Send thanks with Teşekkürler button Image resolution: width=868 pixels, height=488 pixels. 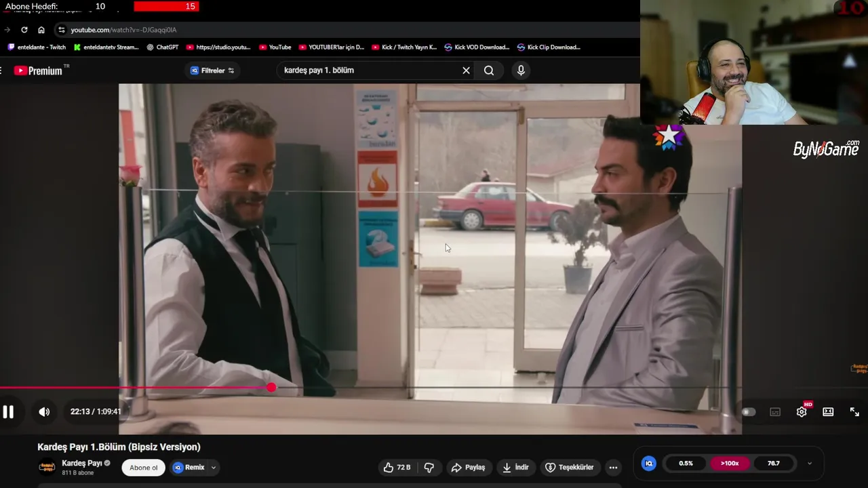pos(570,467)
